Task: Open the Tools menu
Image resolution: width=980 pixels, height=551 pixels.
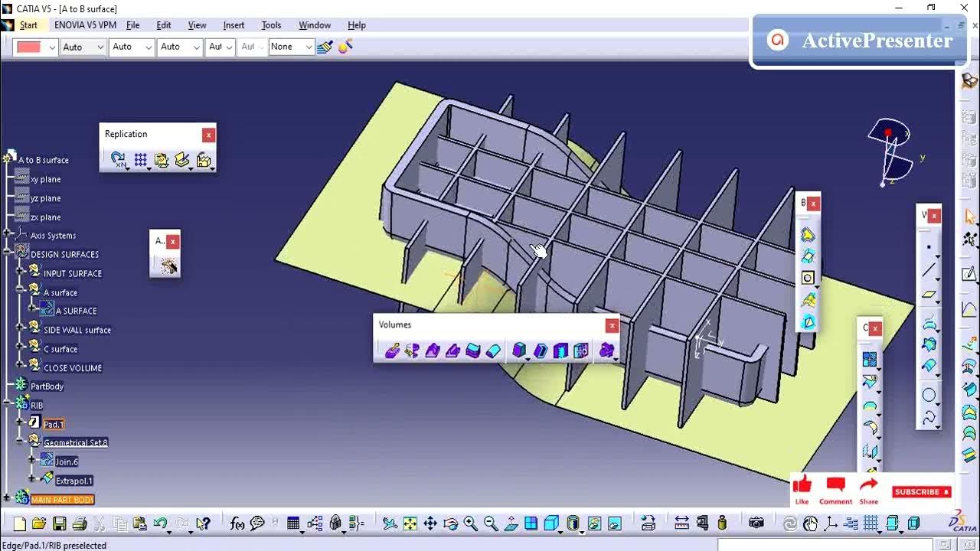Action: point(271,25)
